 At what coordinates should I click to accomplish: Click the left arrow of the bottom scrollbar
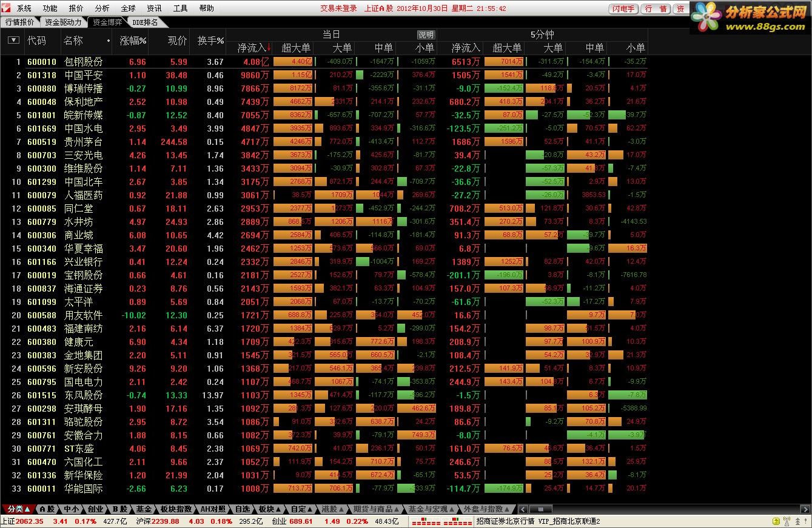(x=523, y=509)
